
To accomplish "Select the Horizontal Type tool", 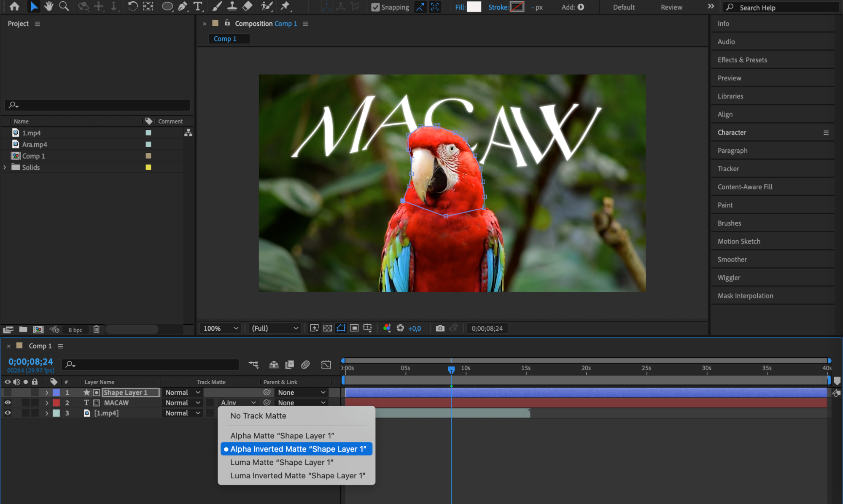I will coord(197,6).
